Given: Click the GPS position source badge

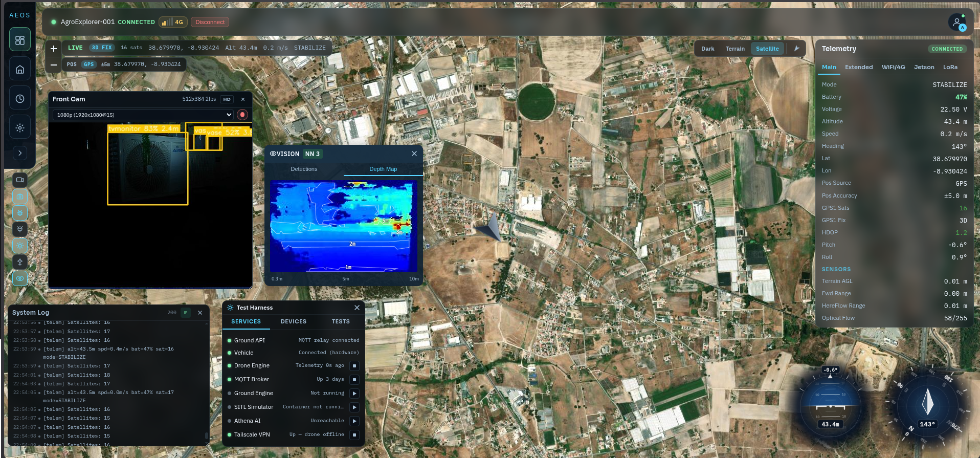Looking at the screenshot, I should (x=89, y=64).
